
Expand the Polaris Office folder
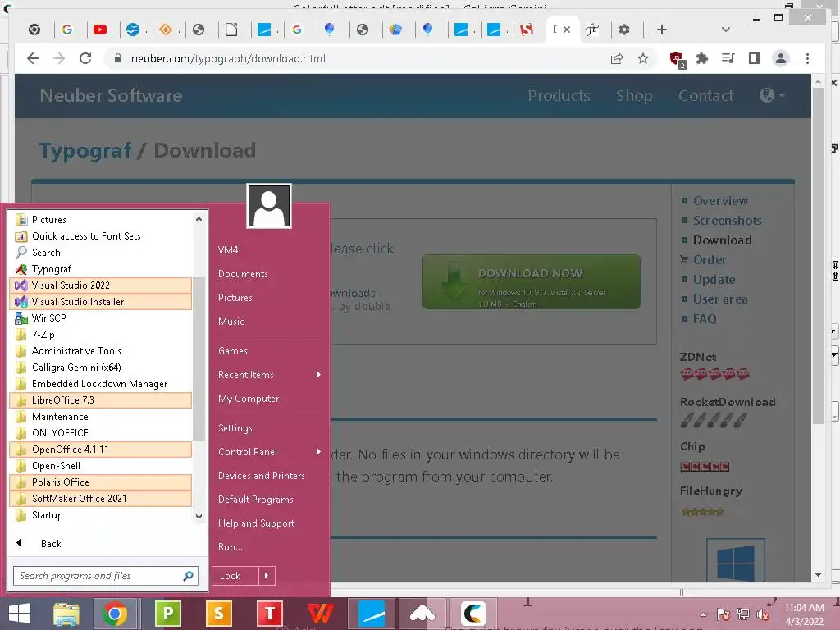pyautogui.click(x=101, y=482)
